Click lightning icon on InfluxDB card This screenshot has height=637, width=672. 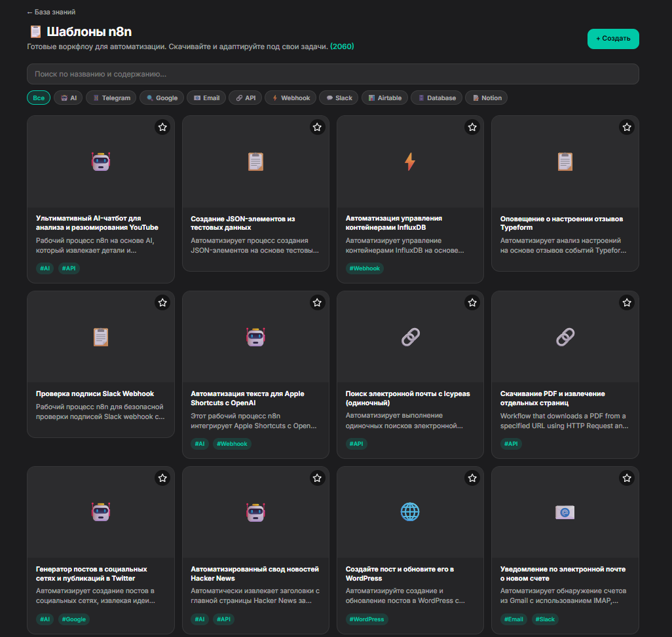[410, 162]
